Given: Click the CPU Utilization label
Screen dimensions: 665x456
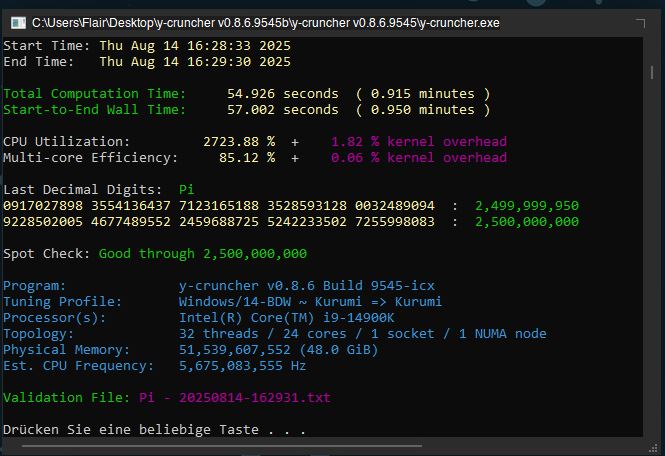Looking at the screenshot, I should [x=67, y=142].
